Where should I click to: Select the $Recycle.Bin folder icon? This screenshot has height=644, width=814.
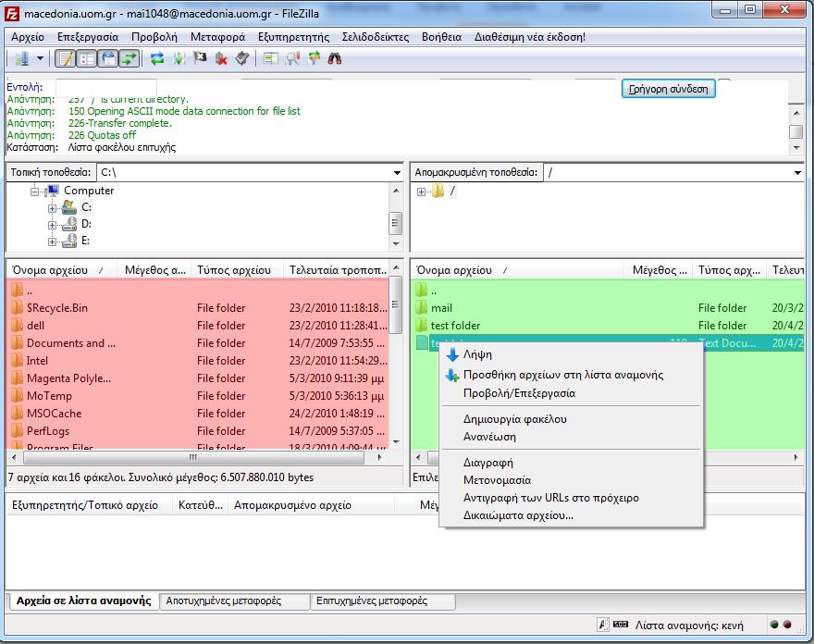pos(18,307)
